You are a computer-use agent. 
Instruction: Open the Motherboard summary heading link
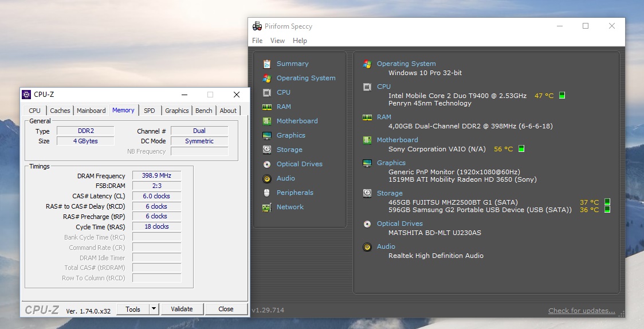[398, 140]
